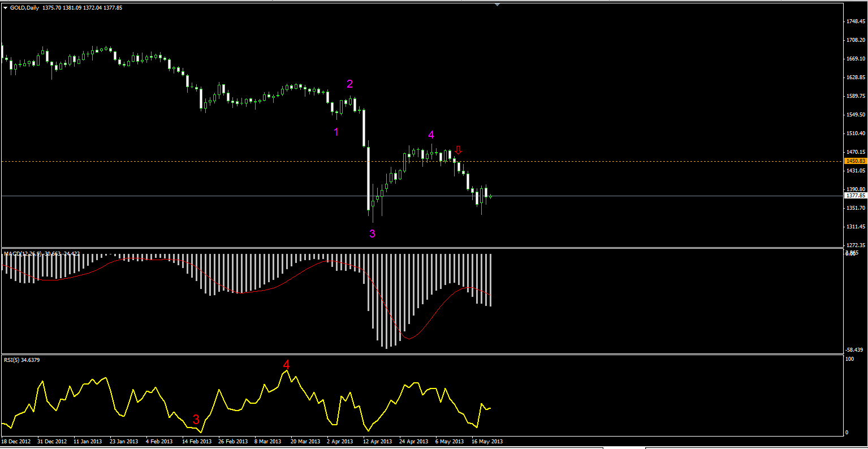The image size is (868, 449).
Task: Click the 16 May 2013 date label
Action: click(487, 441)
